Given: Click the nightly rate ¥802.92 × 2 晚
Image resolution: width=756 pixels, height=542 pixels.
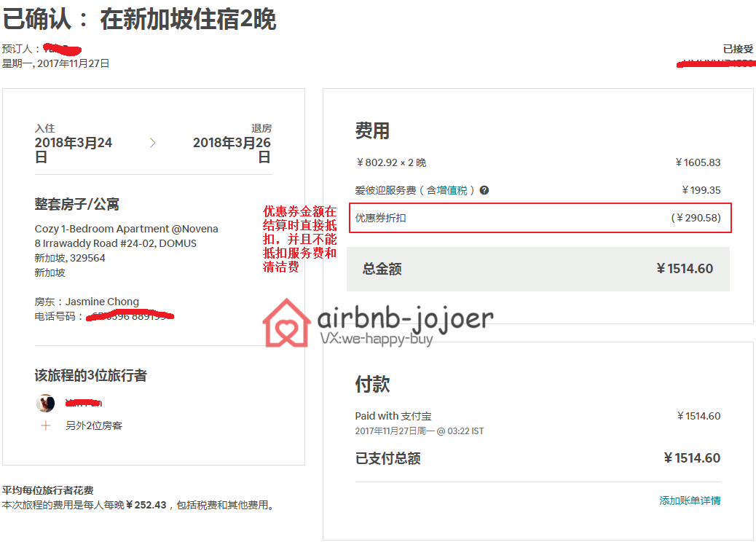Looking at the screenshot, I should click(x=391, y=162).
